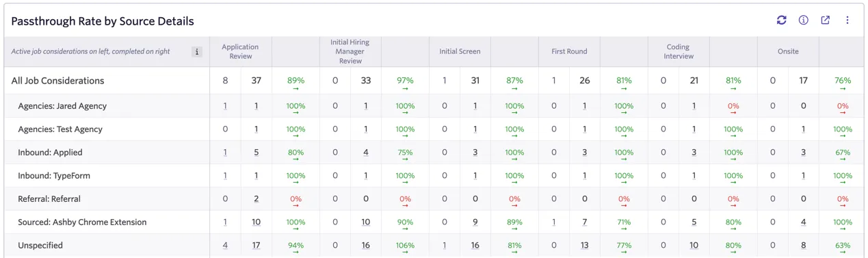Click the Referral: Referral row label
Image resolution: width=868 pixels, height=258 pixels.
[x=49, y=199]
